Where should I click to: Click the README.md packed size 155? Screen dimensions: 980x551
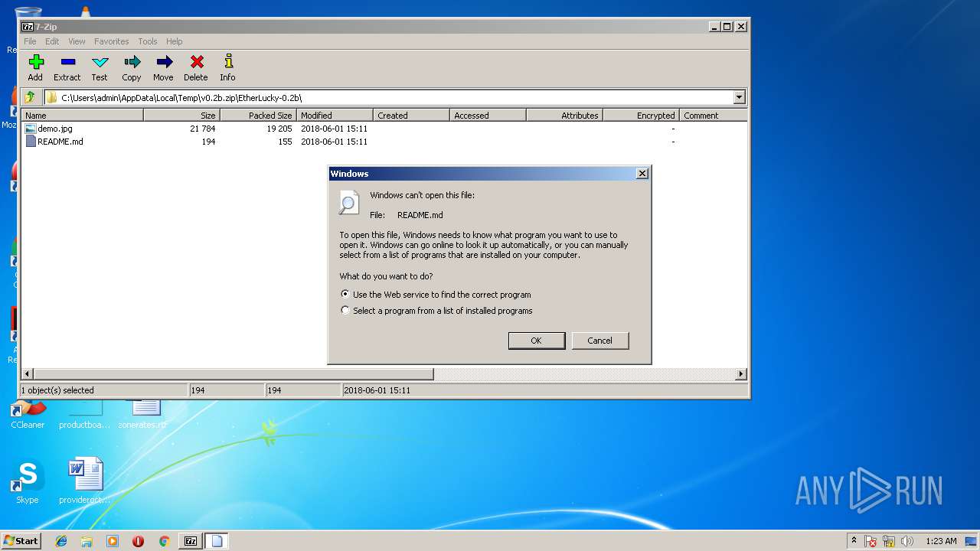pos(285,142)
